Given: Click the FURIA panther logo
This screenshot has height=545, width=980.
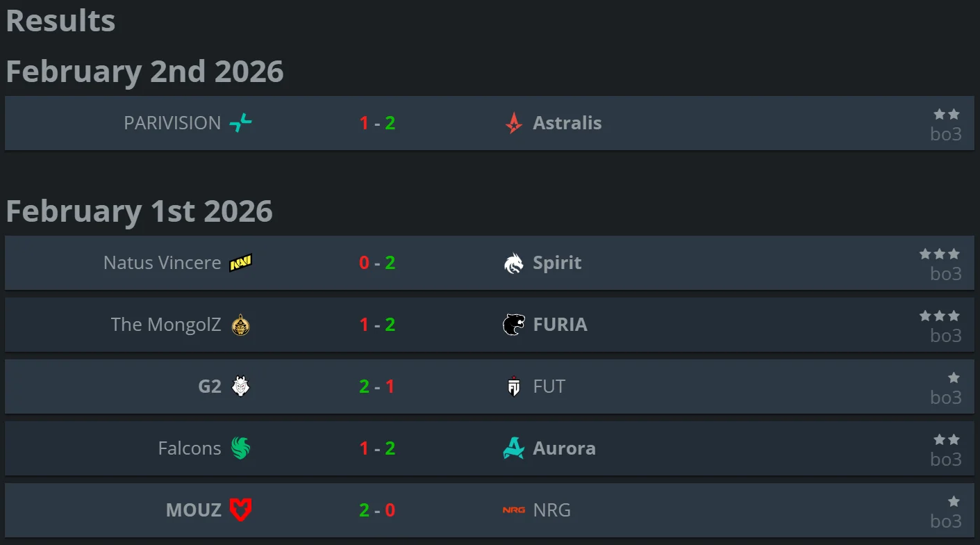Looking at the screenshot, I should [513, 325].
